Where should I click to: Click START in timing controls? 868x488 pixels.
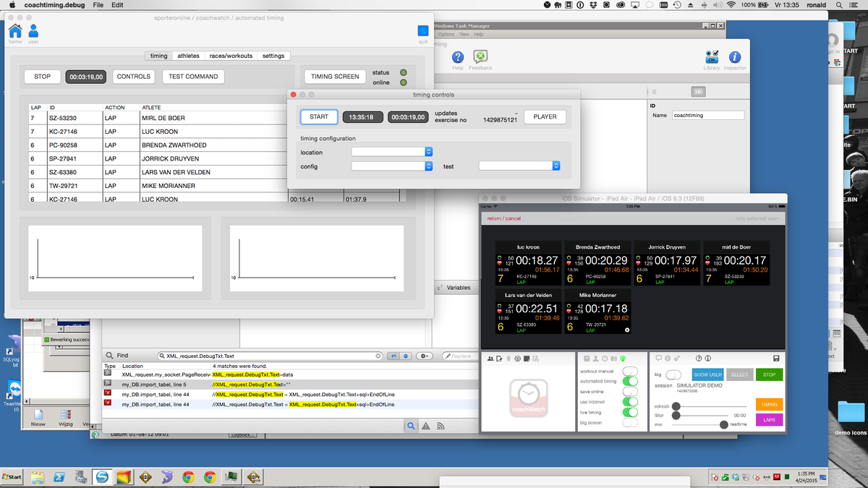coord(319,116)
